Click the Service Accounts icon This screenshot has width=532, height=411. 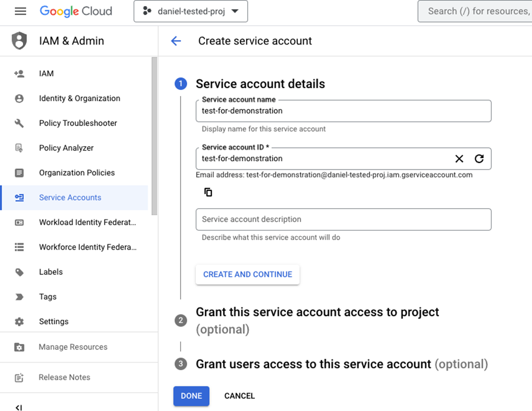point(19,197)
